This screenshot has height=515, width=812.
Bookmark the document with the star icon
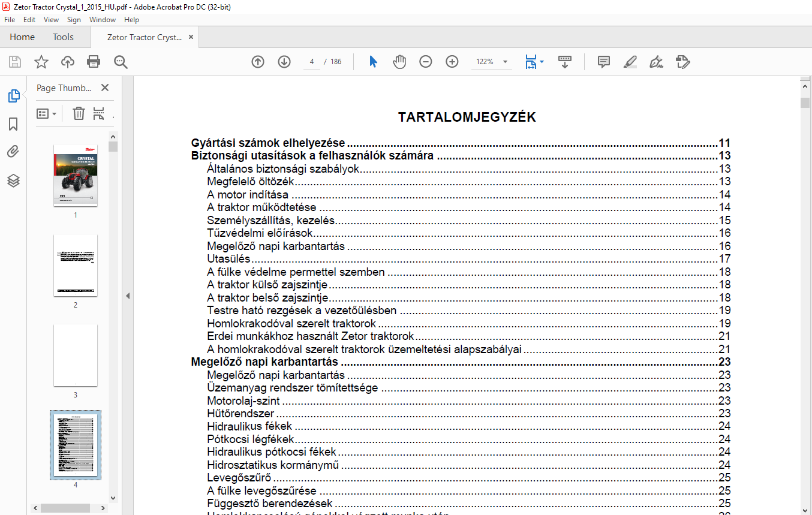tap(41, 62)
